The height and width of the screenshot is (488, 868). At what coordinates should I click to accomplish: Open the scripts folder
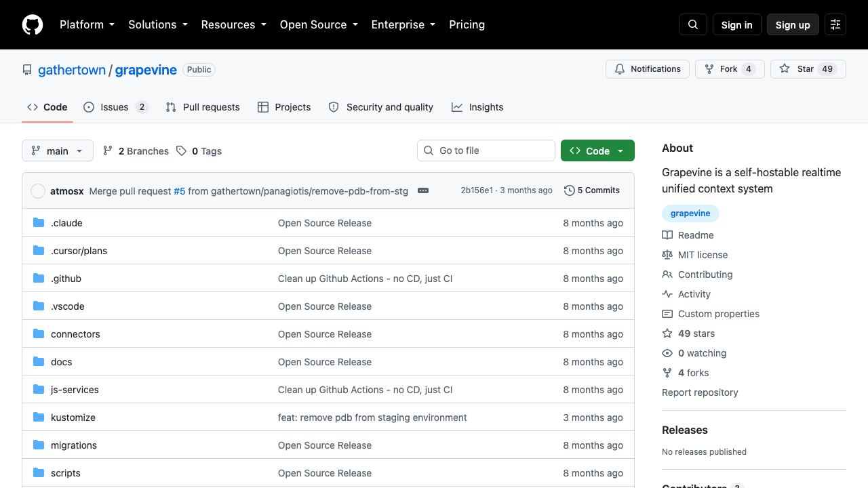[66, 473]
